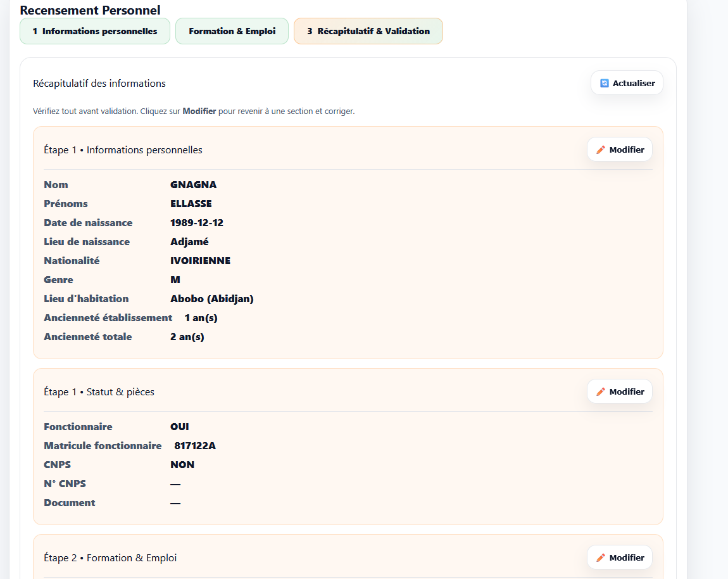Click the birthplace value Adjamé

pos(189,242)
